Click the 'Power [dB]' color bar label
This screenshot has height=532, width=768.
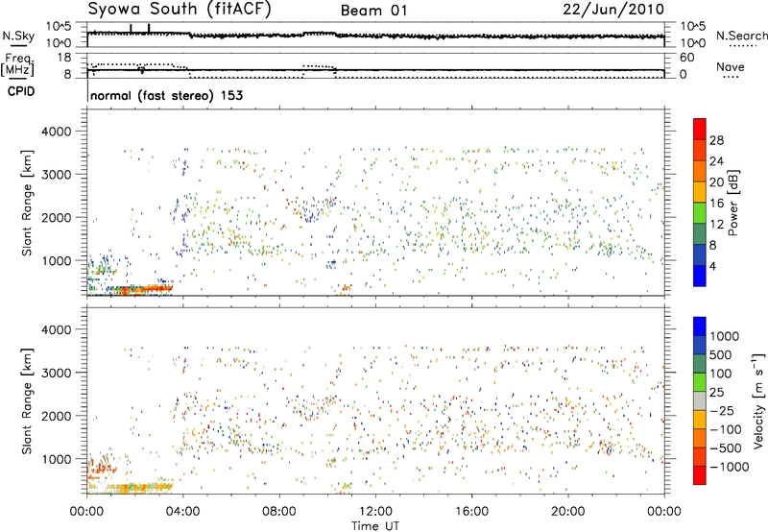[732, 203]
